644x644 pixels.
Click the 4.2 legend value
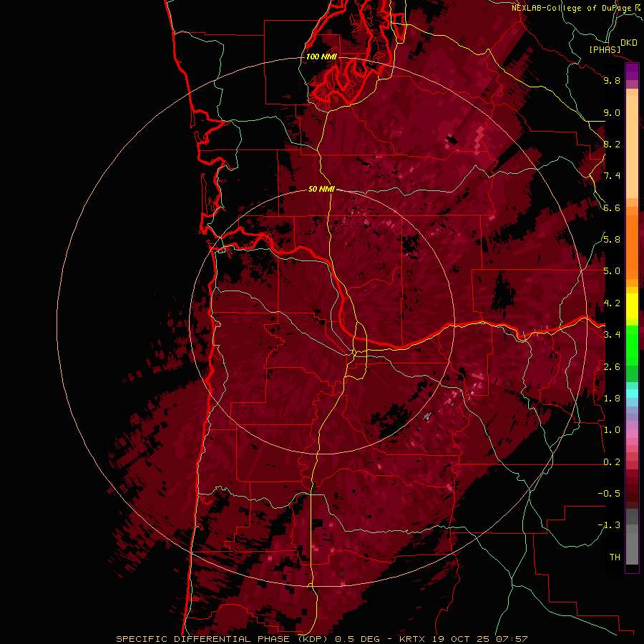(612, 303)
